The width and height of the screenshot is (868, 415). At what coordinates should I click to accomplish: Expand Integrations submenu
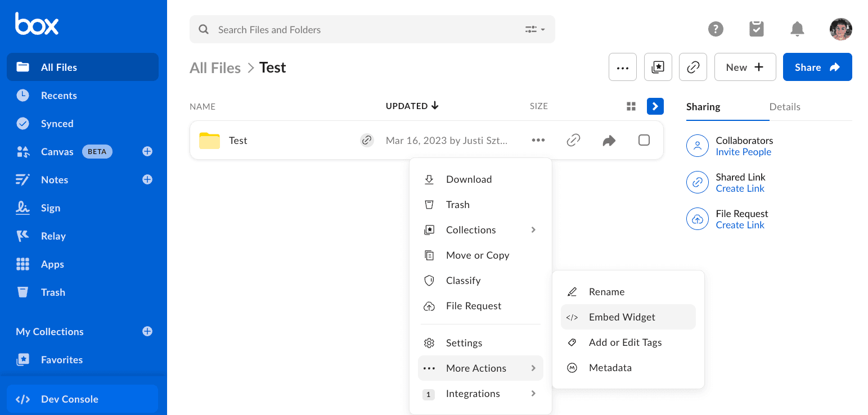[480, 394]
